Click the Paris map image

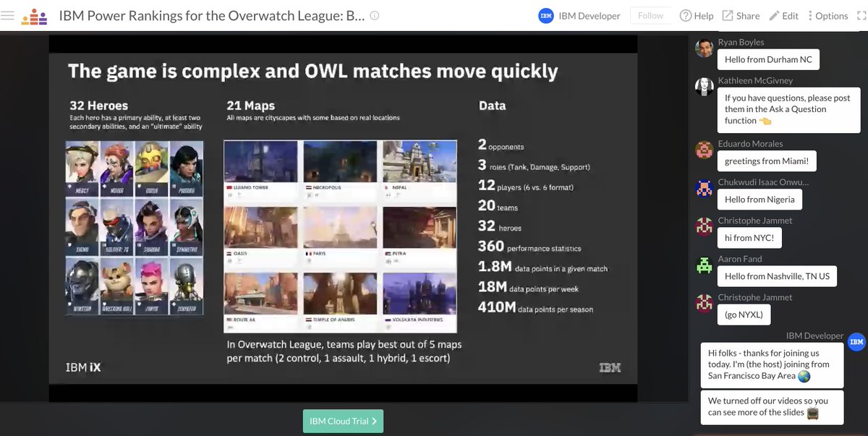click(x=340, y=228)
